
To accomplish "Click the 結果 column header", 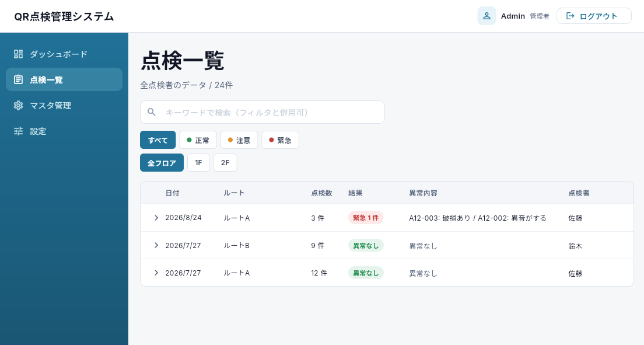I will 355,193.
